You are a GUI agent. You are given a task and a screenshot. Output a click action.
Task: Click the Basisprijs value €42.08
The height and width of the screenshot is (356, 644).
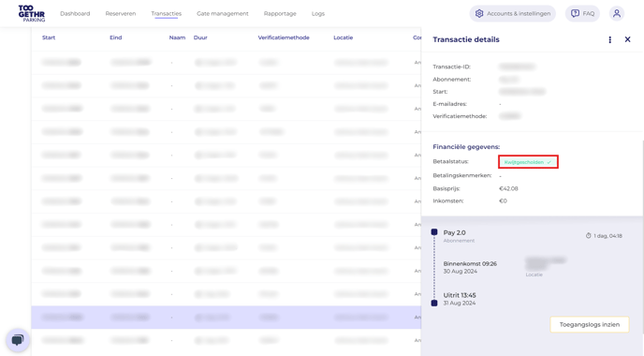[508, 188]
